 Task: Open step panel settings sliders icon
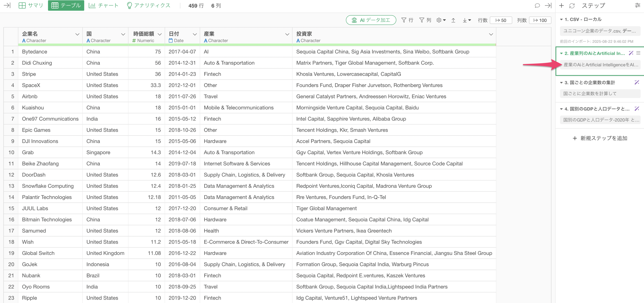[x=638, y=6]
